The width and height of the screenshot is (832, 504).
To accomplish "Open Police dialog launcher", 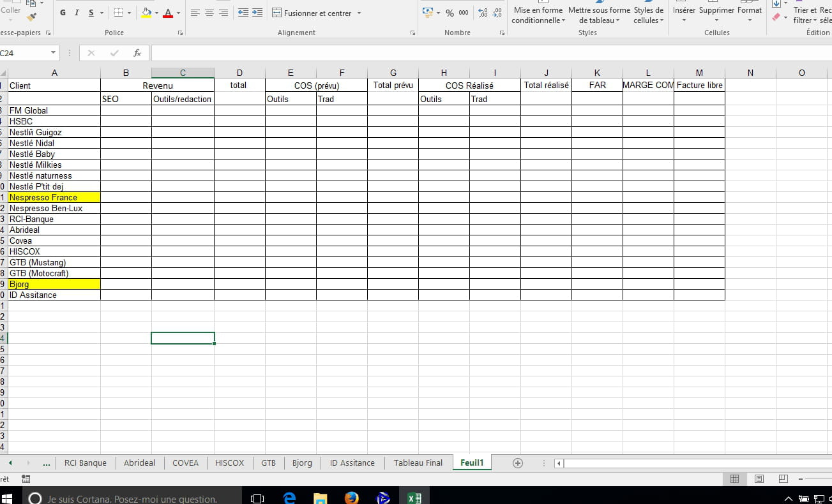I will point(180,33).
